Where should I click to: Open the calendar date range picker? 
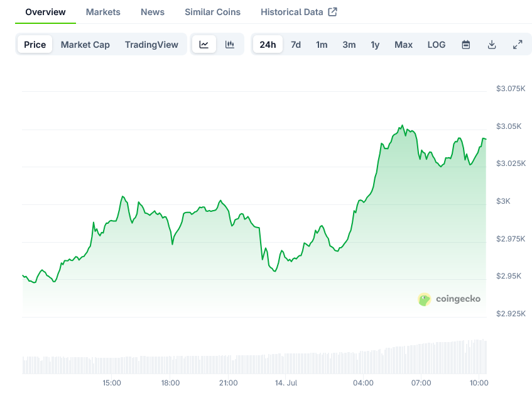(465, 44)
